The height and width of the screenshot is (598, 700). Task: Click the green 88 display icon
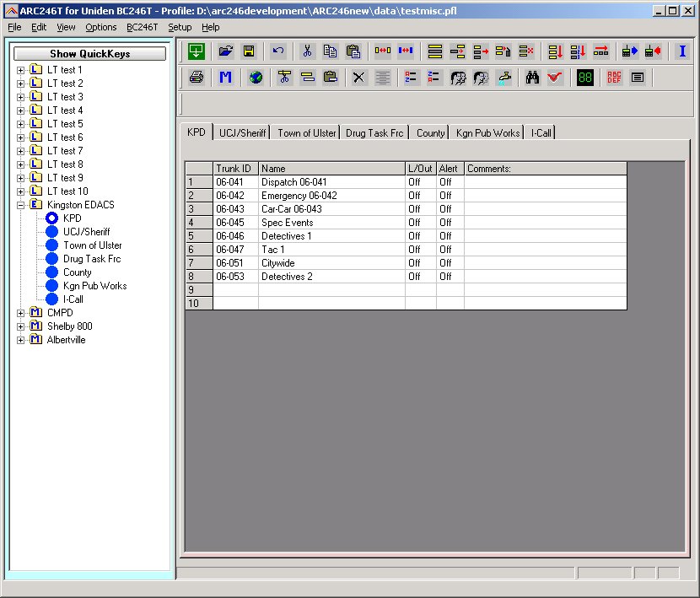pos(584,78)
